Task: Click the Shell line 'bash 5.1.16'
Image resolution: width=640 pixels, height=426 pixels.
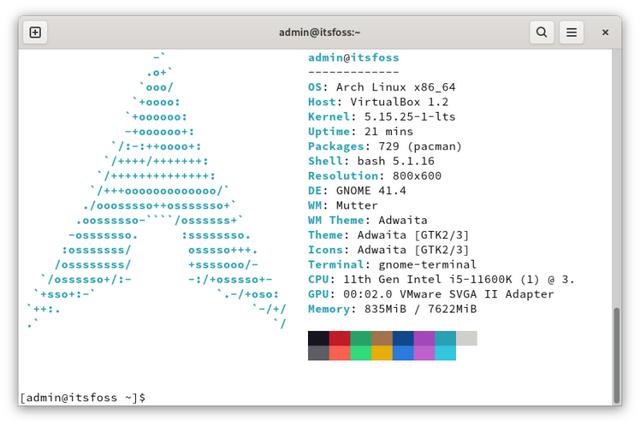Action: (371, 161)
